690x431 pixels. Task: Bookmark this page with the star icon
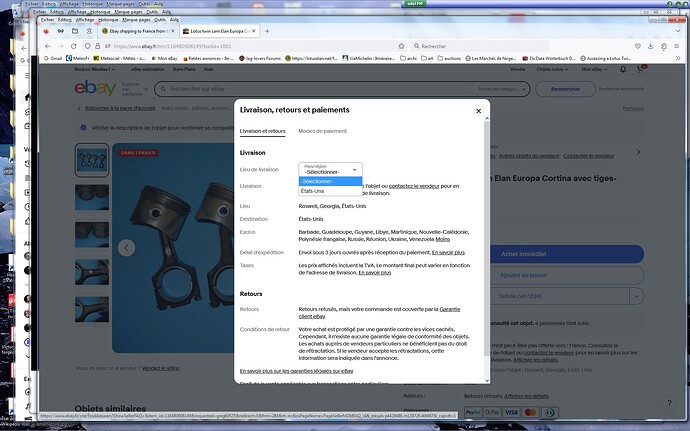tap(401, 46)
